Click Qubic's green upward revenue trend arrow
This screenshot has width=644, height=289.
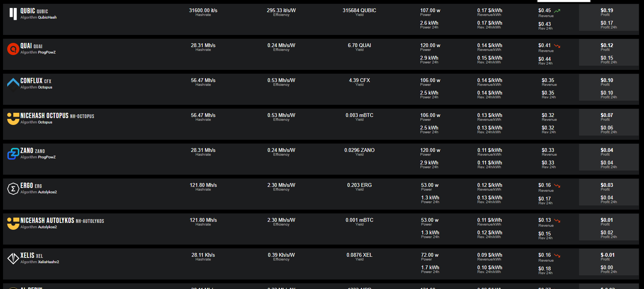point(557,11)
